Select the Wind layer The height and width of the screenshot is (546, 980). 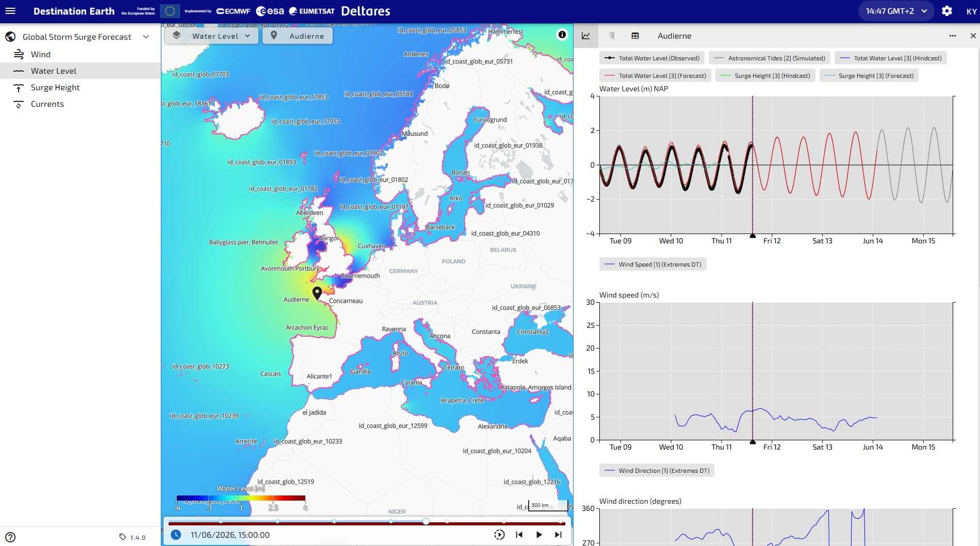[80, 54]
